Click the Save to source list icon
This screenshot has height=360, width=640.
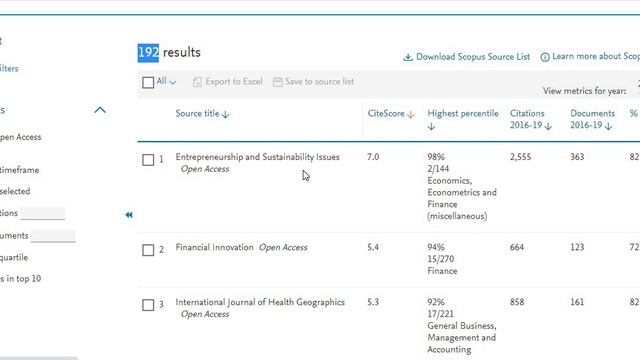pyautogui.click(x=278, y=82)
